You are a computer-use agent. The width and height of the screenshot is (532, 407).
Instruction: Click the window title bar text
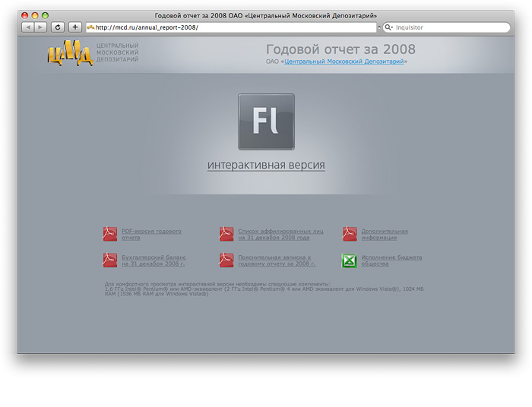tap(266, 16)
